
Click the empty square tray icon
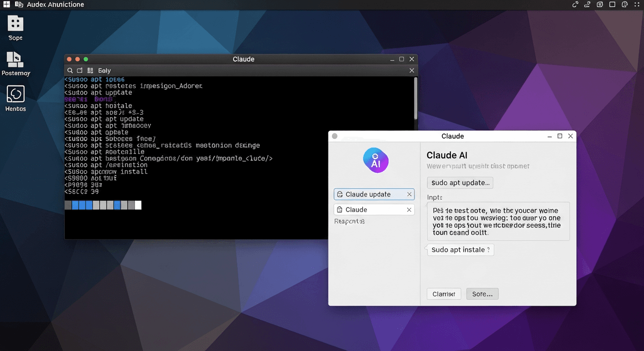point(612,5)
